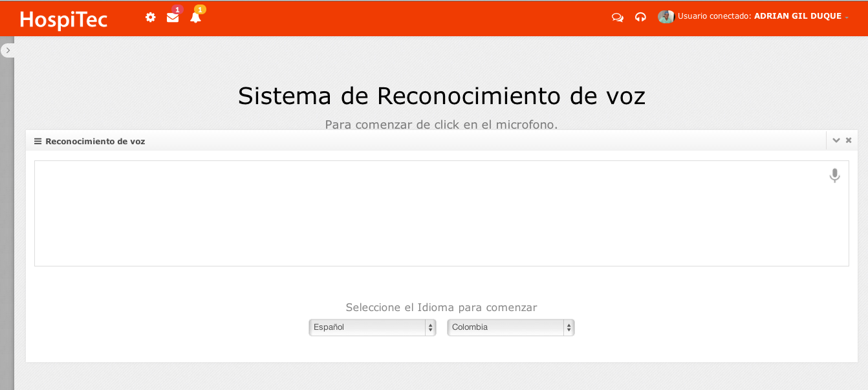Click the HospiTec logo

(x=63, y=19)
